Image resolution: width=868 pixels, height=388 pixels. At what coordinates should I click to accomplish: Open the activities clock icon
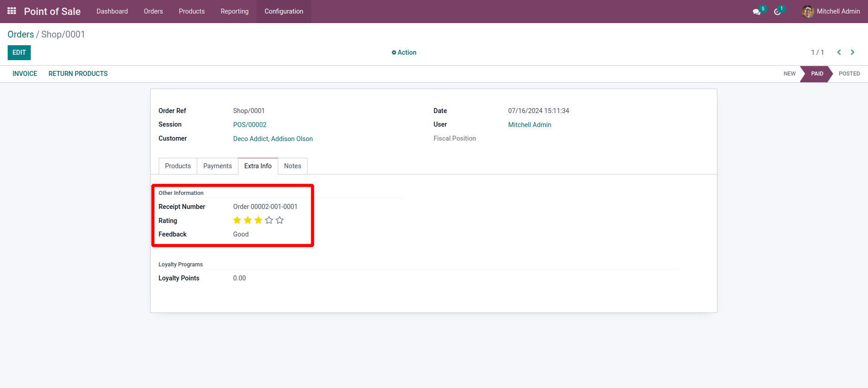tap(777, 12)
